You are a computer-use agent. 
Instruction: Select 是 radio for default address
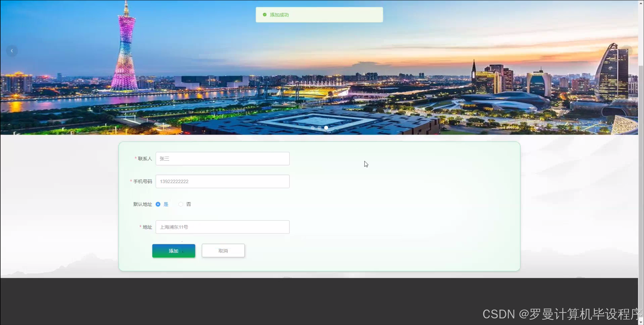point(158,204)
